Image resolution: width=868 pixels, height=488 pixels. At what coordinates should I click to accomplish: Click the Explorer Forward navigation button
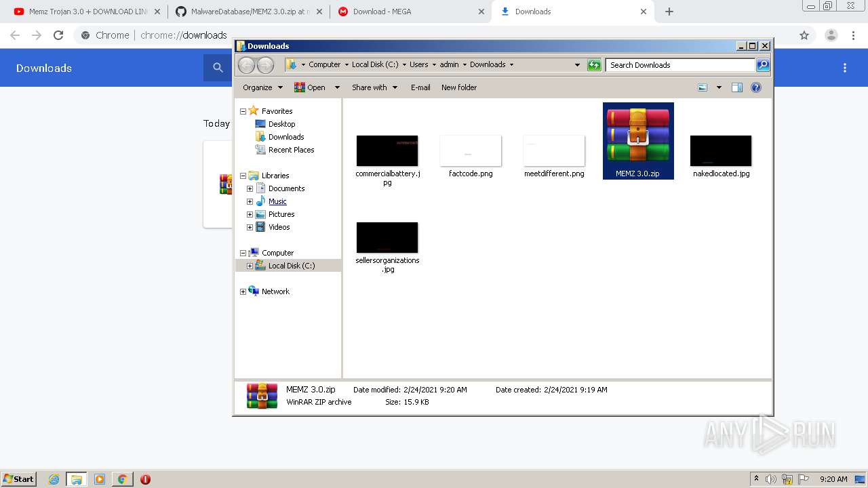click(265, 65)
